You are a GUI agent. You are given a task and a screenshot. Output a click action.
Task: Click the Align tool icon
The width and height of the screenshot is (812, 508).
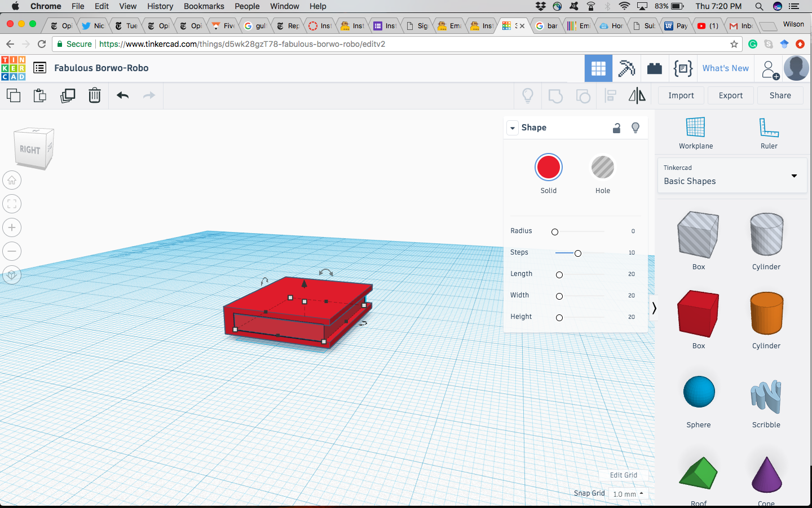[x=610, y=96]
